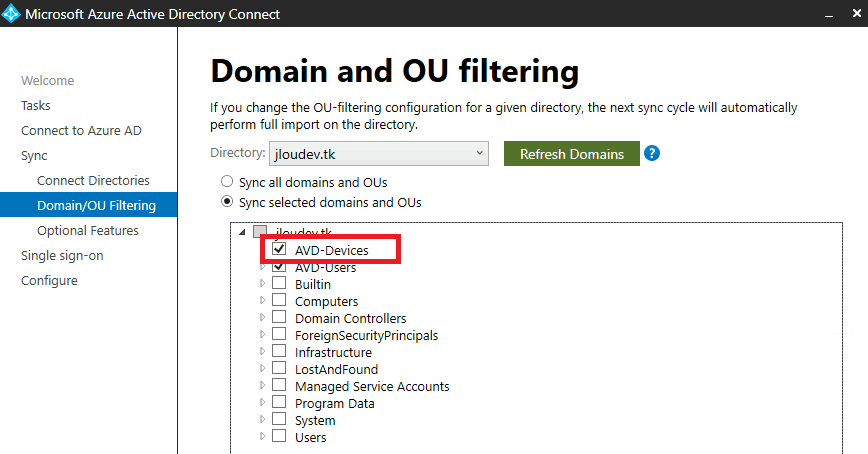The height and width of the screenshot is (454, 868).
Task: Minimize the Azure AD Connect window
Action: click(829, 16)
